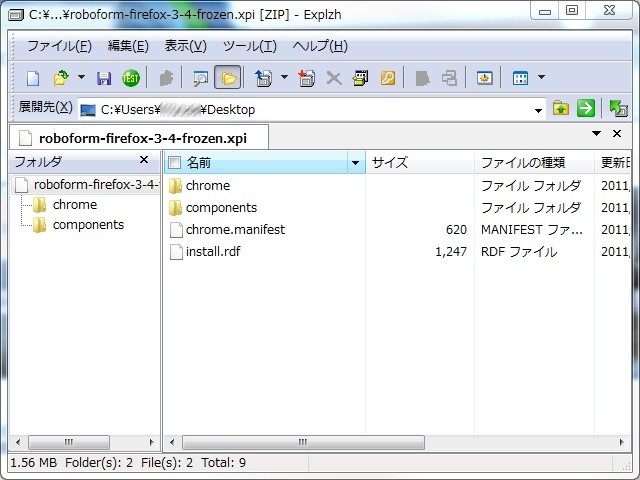Click the 620 size value
This screenshot has height=480, width=640.
[456, 230]
